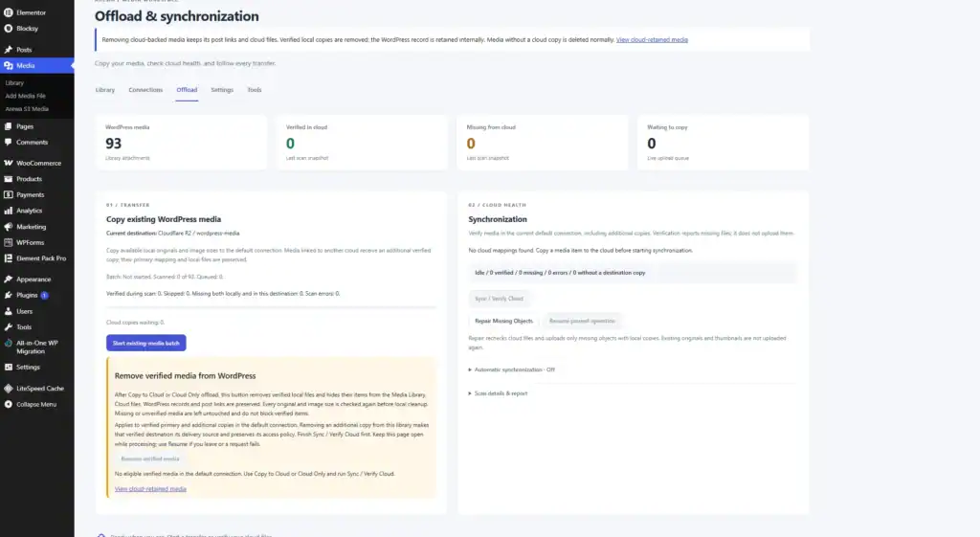
Task: Follow View cloud-retained media link in yellow box
Action: pyautogui.click(x=150, y=489)
